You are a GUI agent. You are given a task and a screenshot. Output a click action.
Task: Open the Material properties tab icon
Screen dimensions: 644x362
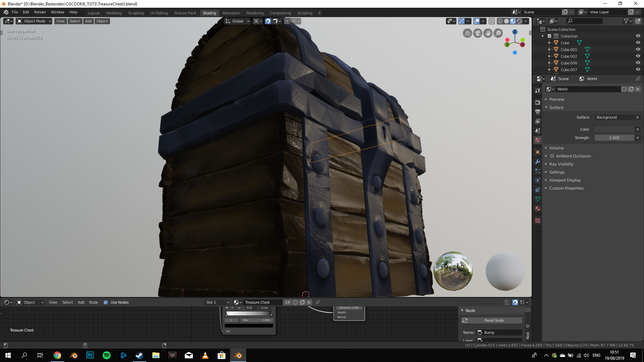[538, 208]
